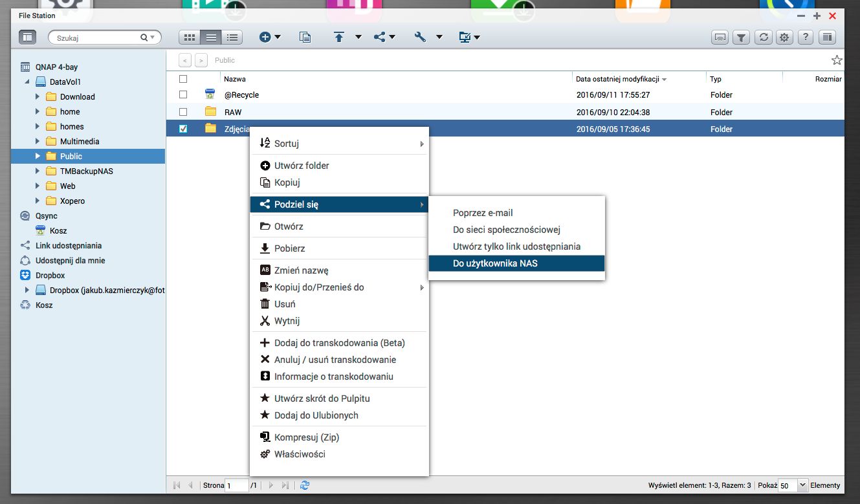
Task: Open the upload dropdown arrow
Action: pyautogui.click(x=358, y=38)
